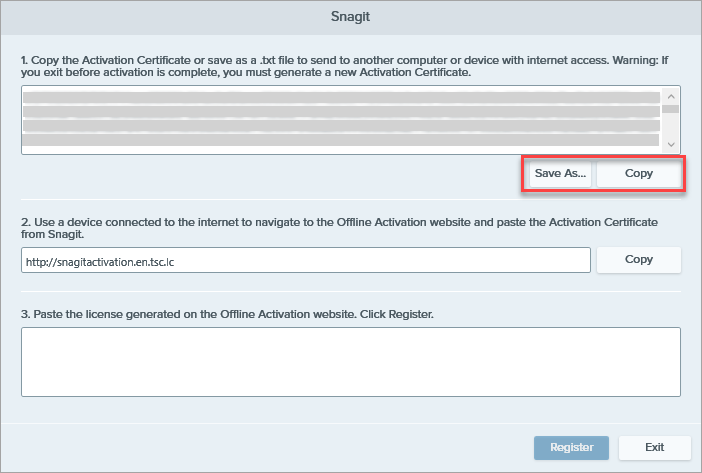Copy the Offline Activation website URL
702x473 pixels.
coord(638,260)
